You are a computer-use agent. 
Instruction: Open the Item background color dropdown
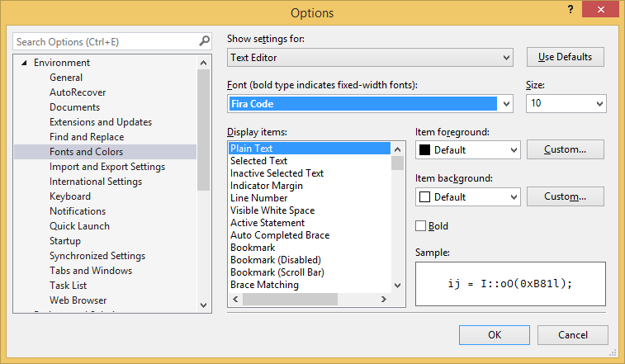click(513, 197)
